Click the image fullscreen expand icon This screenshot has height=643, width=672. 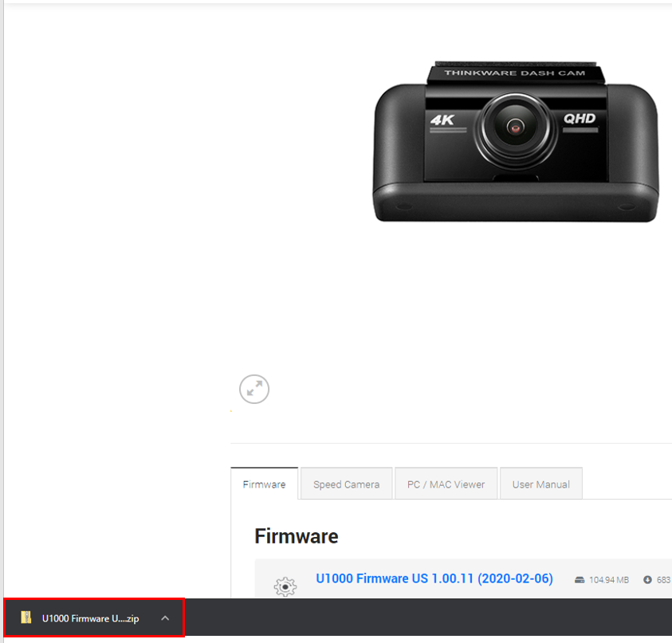coord(254,389)
